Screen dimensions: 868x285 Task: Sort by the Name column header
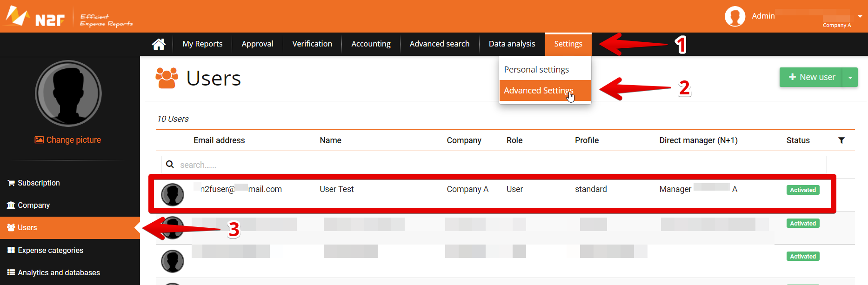tap(330, 140)
